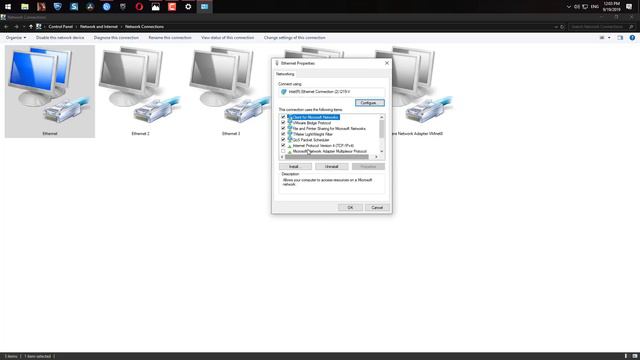Open the Organize dropdown menu
The image size is (640, 360).
tap(16, 38)
